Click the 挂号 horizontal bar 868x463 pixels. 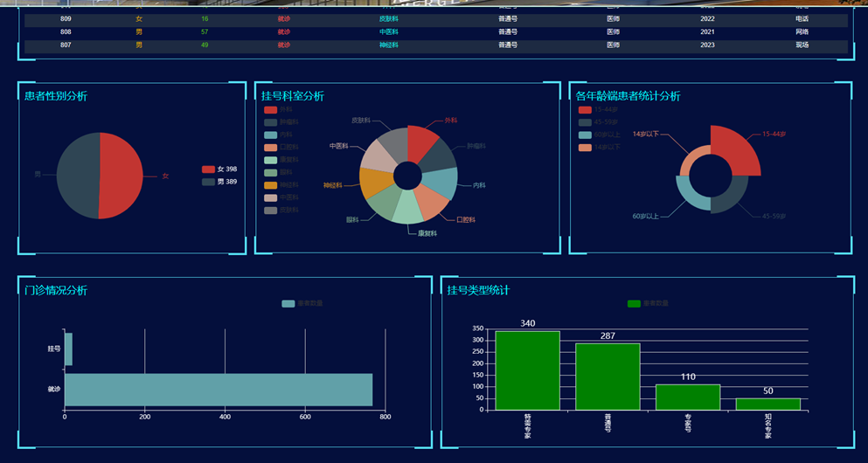click(x=68, y=349)
